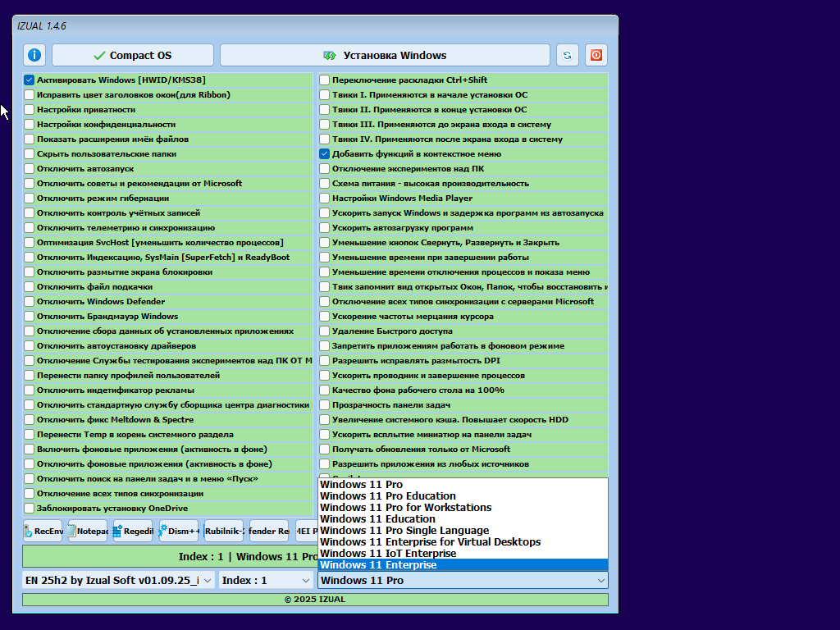Open the Index : 1 dropdown
Viewport: 840px width, 630px height.
click(267, 580)
